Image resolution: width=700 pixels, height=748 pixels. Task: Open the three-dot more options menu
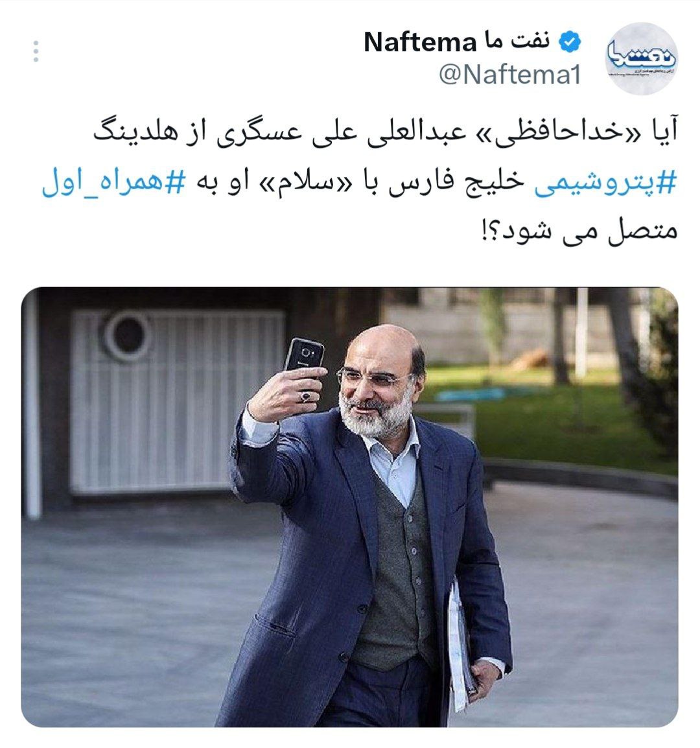(x=36, y=51)
